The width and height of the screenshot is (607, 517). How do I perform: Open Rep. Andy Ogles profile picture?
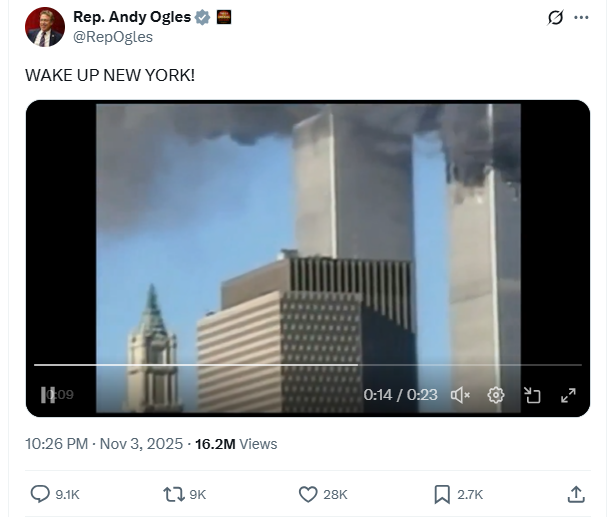[45, 27]
